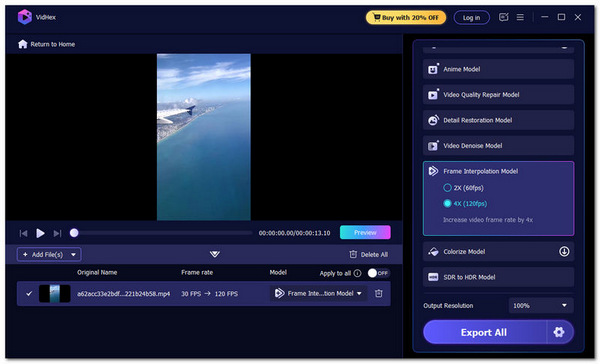Click the video file thumbnail in list
The image size is (600, 364).
[x=55, y=294]
